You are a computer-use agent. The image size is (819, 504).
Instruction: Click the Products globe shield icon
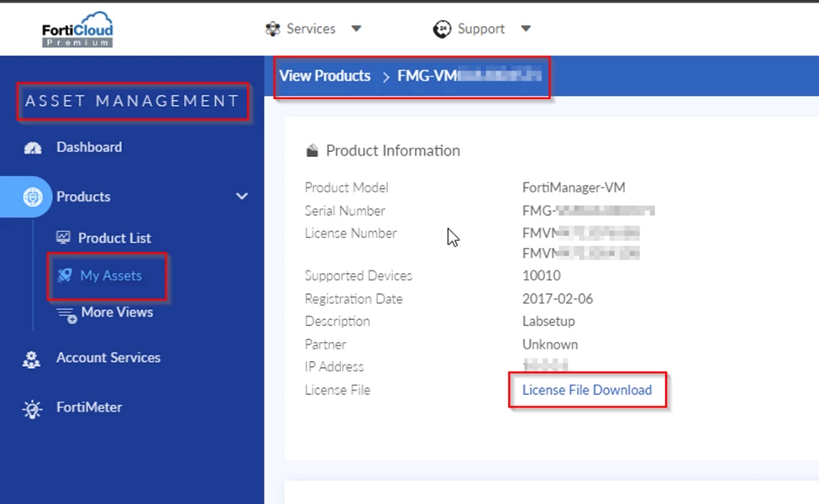click(33, 197)
